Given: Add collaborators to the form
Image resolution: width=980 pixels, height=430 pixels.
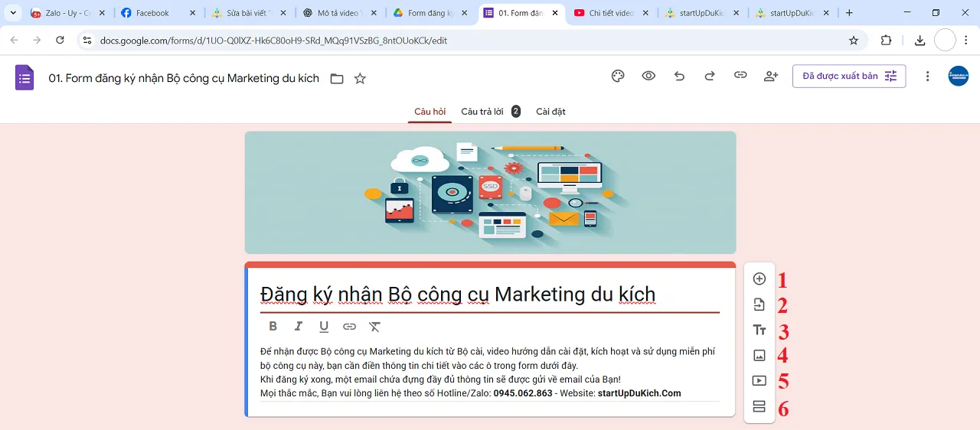Looking at the screenshot, I should click(771, 76).
